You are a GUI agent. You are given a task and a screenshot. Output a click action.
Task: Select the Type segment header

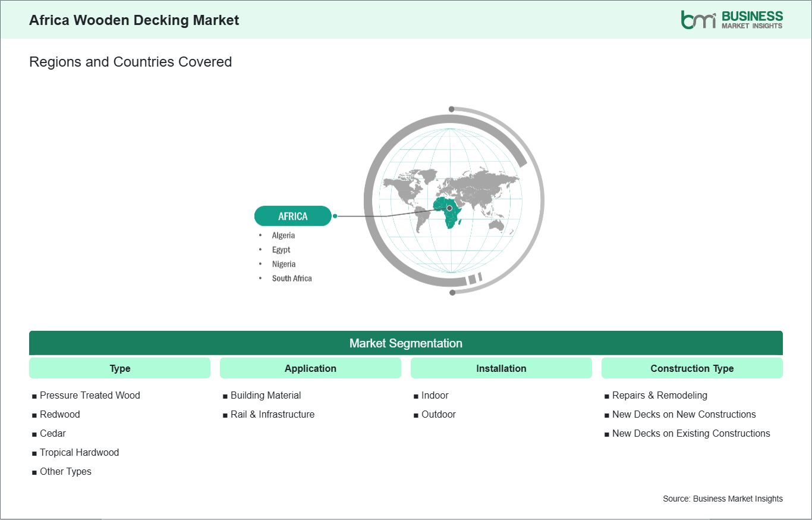tap(119, 368)
